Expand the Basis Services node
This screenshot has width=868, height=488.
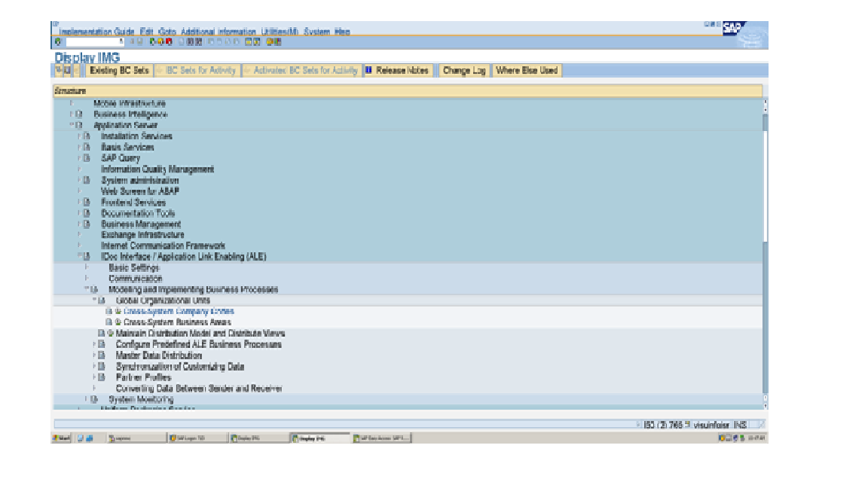point(79,148)
